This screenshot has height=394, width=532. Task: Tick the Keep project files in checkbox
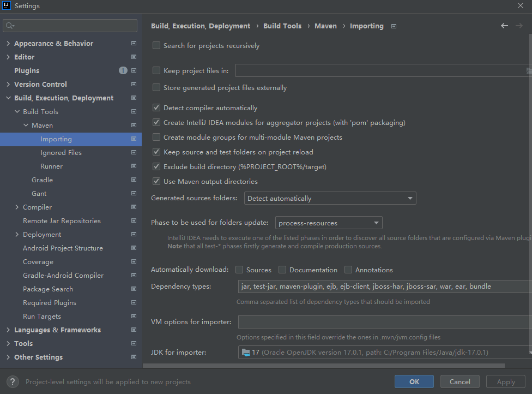click(x=156, y=70)
